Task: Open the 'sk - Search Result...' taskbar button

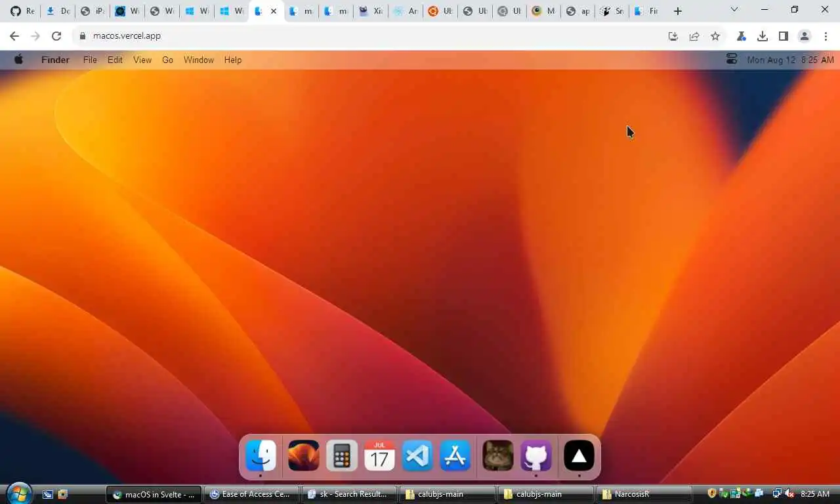Action: point(350,494)
